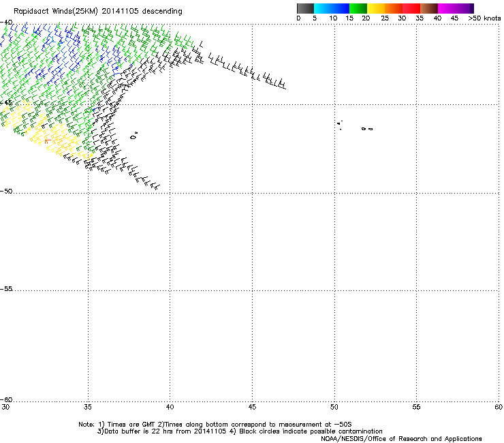Click the green 15-20 knots color band

(358, 8)
